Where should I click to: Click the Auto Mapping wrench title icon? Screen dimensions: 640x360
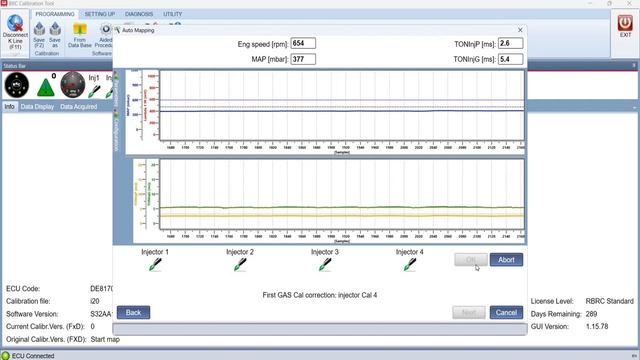[117, 30]
